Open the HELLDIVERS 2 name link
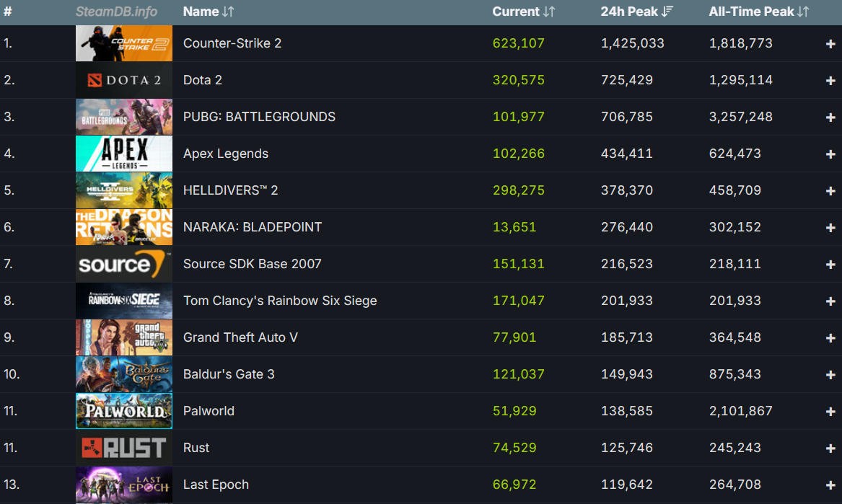Viewport: 842px width, 504px height. coord(230,190)
